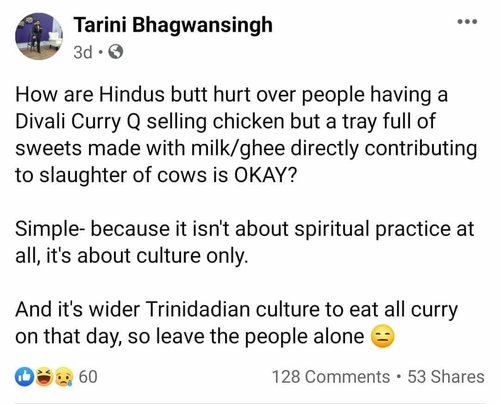Open Tarini Bhagwansingh's profile picture
Screen dimensions: 500x404
[x=39, y=36]
